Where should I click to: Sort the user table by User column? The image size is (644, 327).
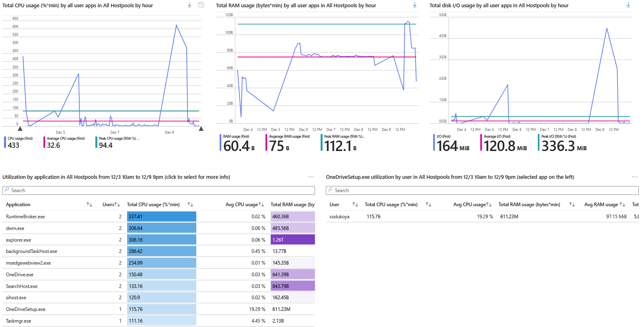(x=355, y=205)
